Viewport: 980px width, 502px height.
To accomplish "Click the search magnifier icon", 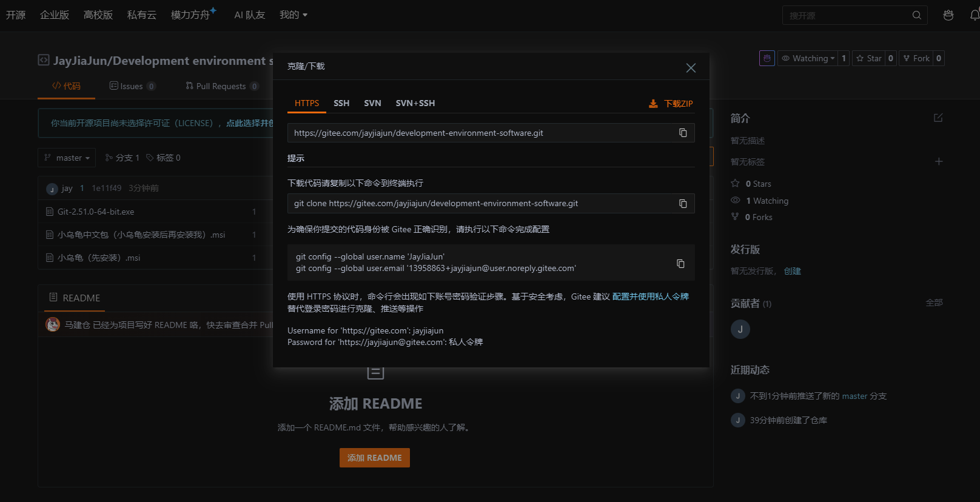I will [917, 15].
